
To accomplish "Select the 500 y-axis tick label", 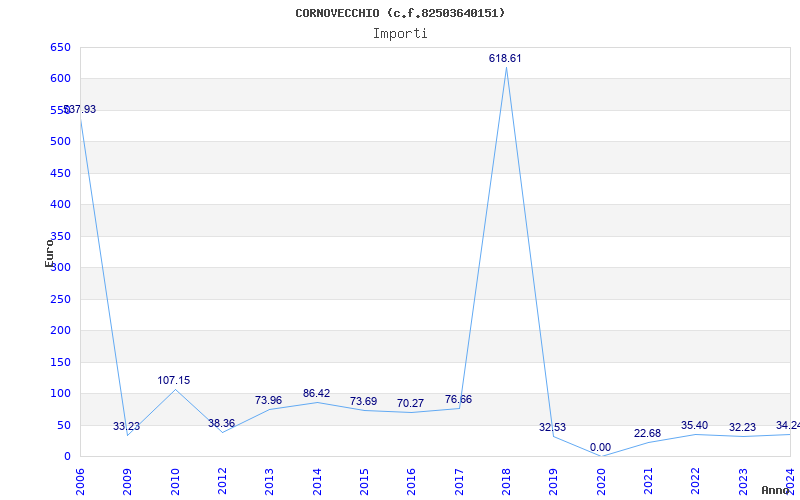I will coord(60,141).
